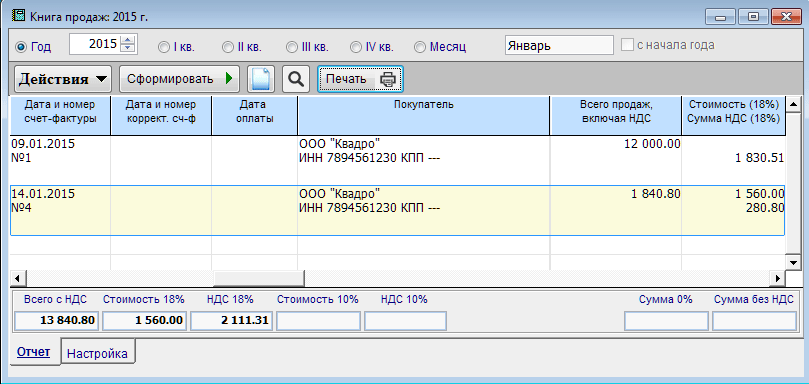Click the НДС 18% total field 2 111.31
This screenshot has height=384, width=809.
point(231,321)
